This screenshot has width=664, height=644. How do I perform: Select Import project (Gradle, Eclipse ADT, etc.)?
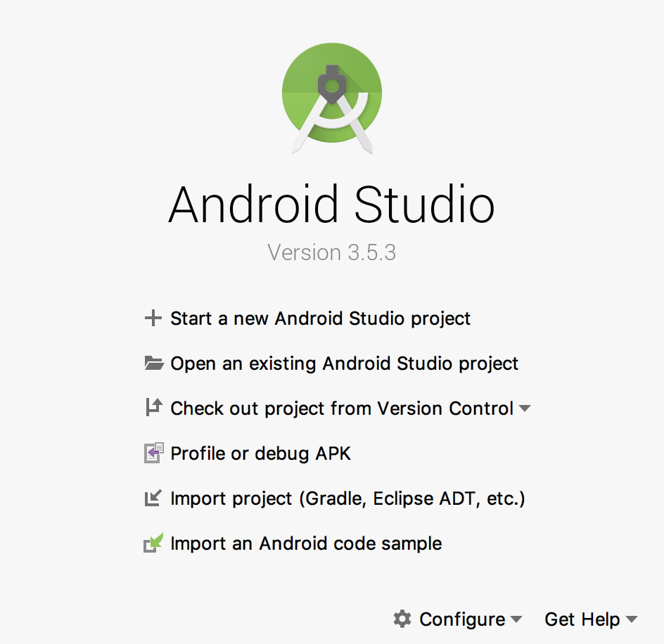point(347,498)
